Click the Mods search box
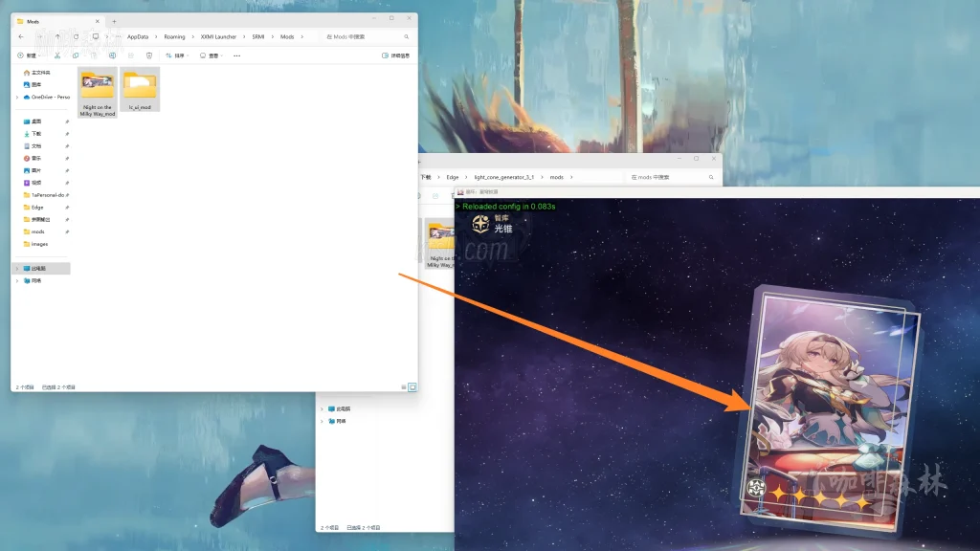The height and width of the screenshot is (551, 980). pyautogui.click(x=368, y=36)
